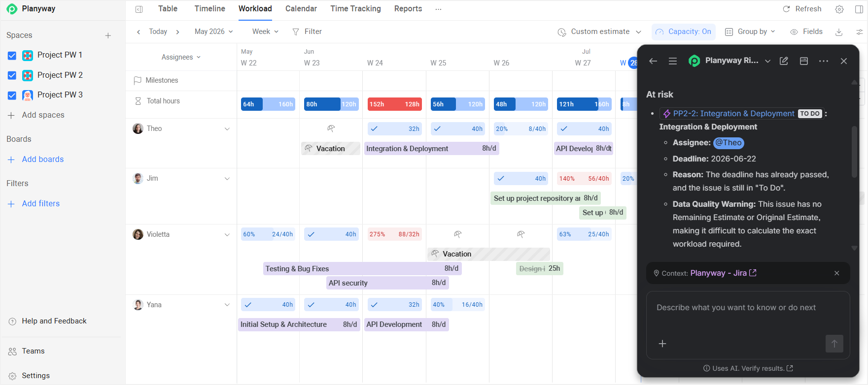Click the export download icon
The height and width of the screenshot is (385, 868).
(839, 32)
